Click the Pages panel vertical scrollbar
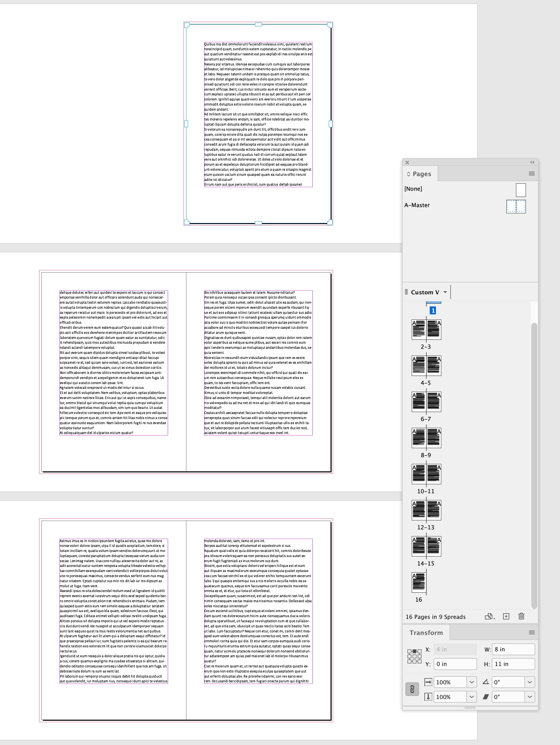The image size is (560, 745). pyautogui.click(x=534, y=465)
